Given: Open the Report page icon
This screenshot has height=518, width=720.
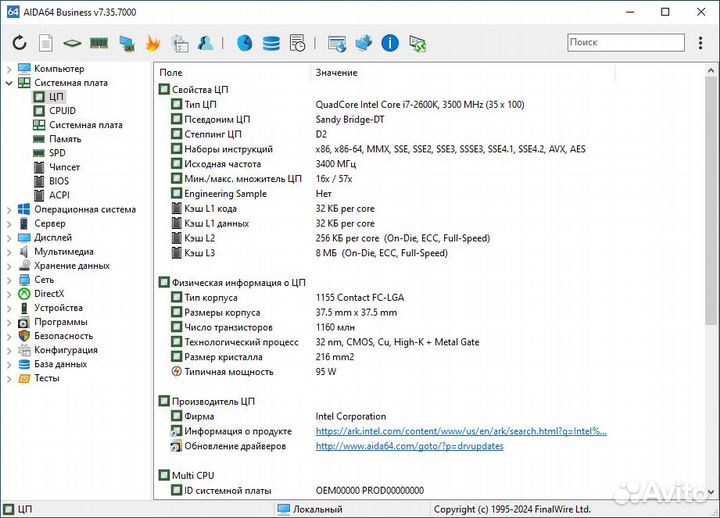Looking at the screenshot, I should 45,43.
